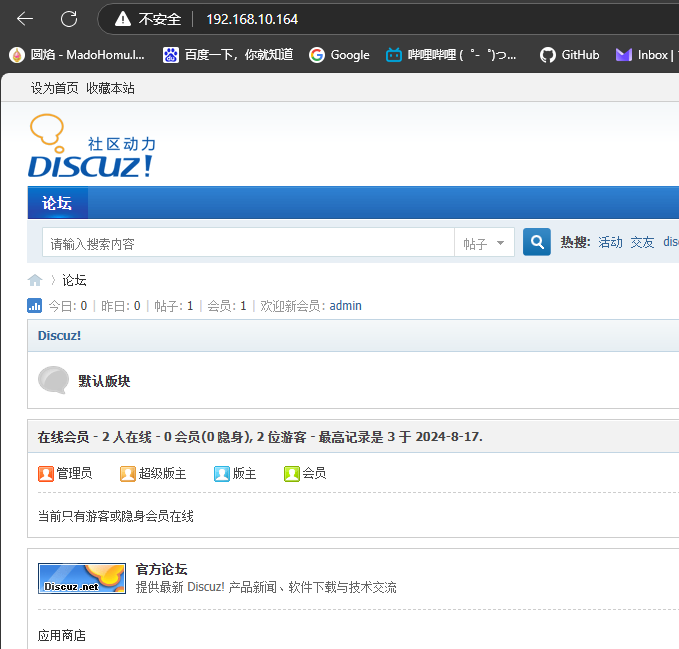Click the 今日: 0 statistic text
679x649 pixels.
[68, 306]
